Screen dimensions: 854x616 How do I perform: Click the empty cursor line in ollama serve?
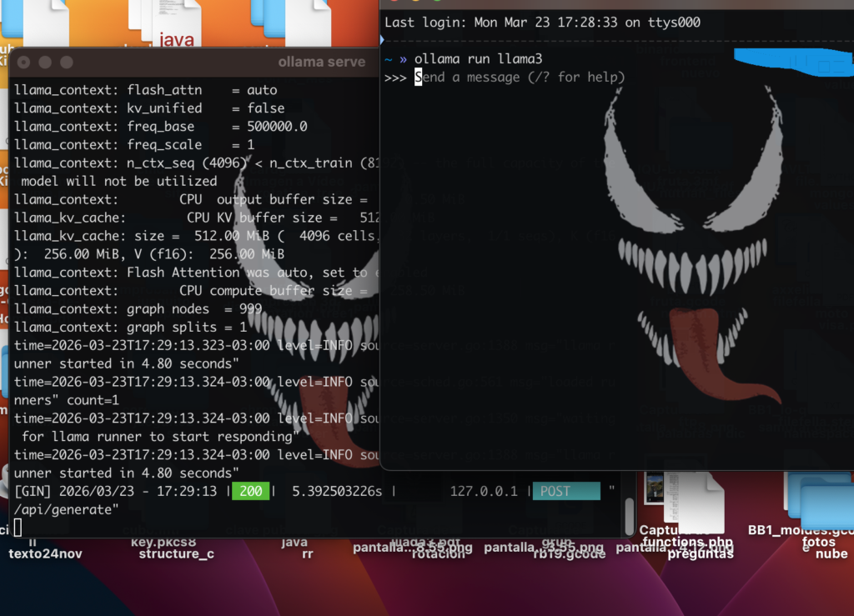(x=18, y=527)
